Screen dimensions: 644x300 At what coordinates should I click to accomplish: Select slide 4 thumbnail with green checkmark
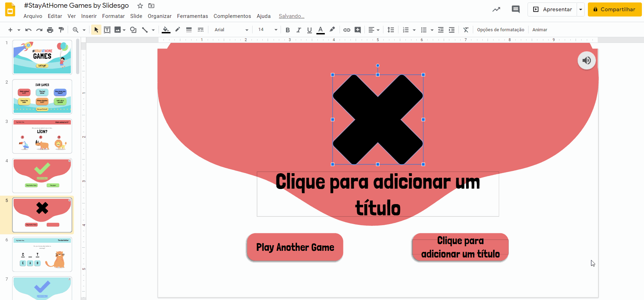[x=42, y=175]
